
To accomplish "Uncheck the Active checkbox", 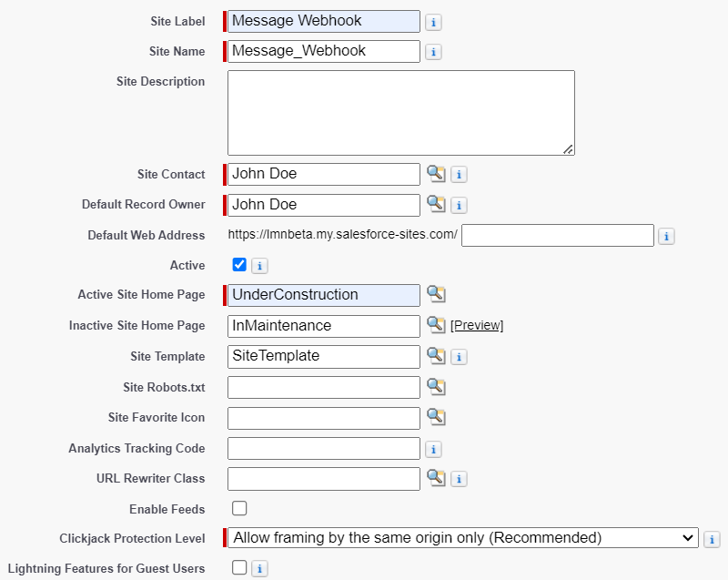I will click(239, 265).
